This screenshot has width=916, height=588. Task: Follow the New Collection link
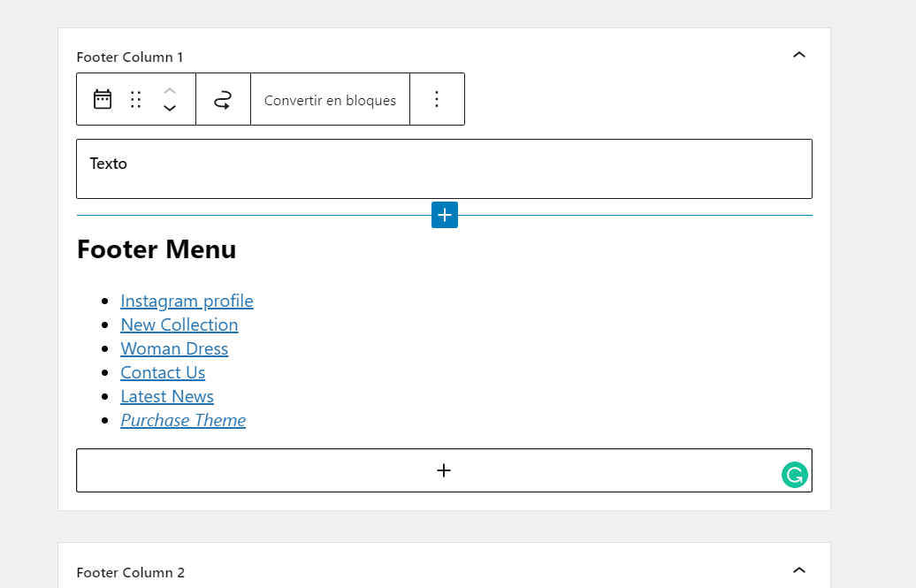coord(179,325)
